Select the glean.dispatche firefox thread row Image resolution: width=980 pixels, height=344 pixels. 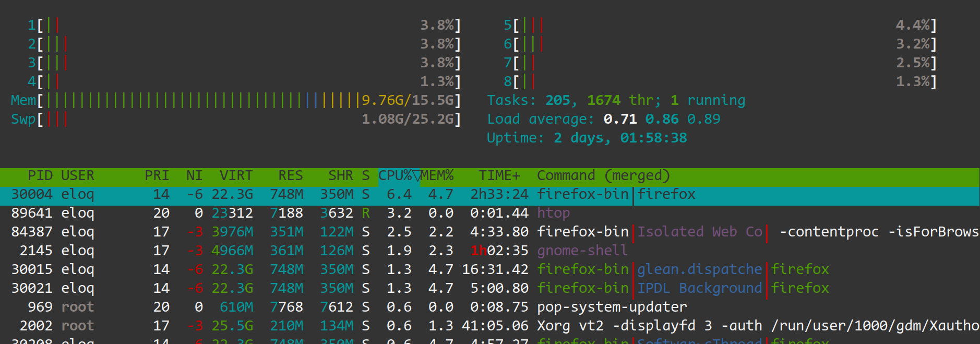699,270
